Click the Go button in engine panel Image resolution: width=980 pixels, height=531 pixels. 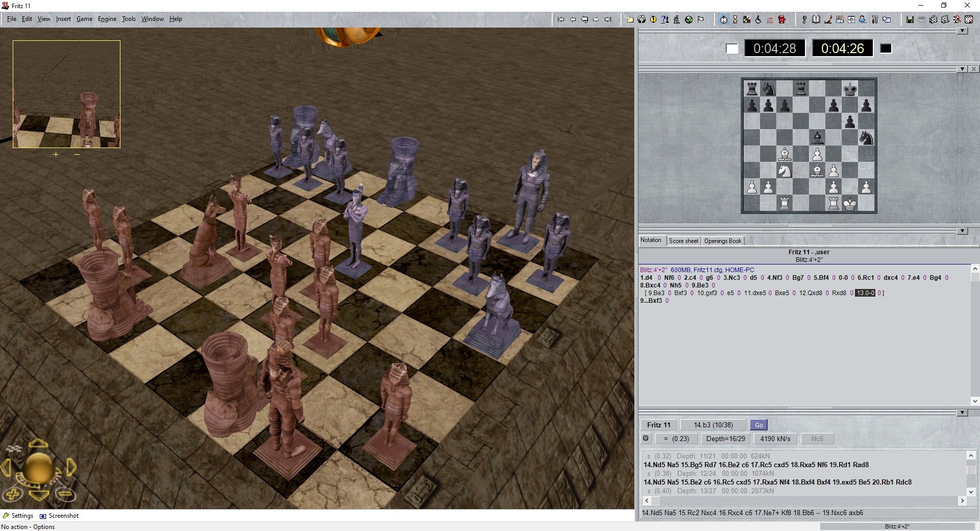tap(759, 425)
